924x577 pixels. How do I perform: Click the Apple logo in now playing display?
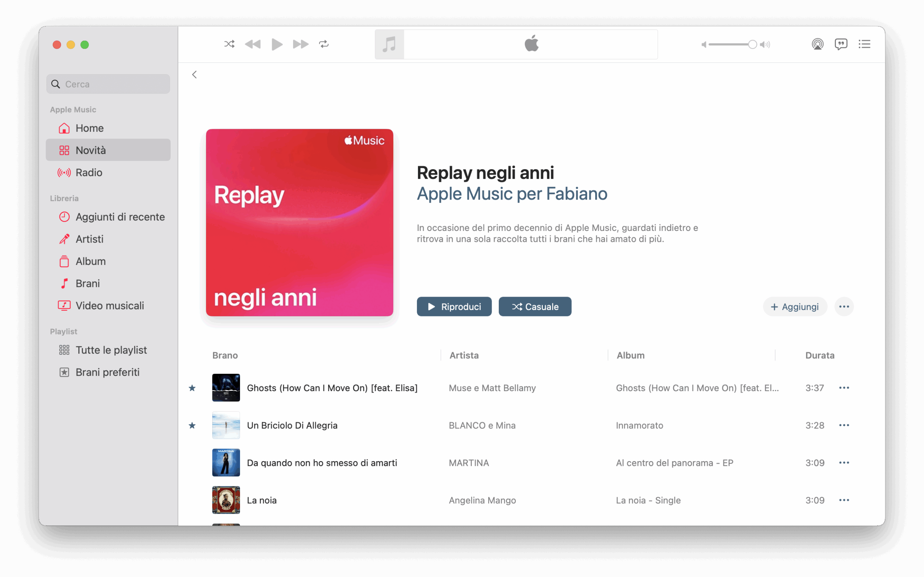531,43
